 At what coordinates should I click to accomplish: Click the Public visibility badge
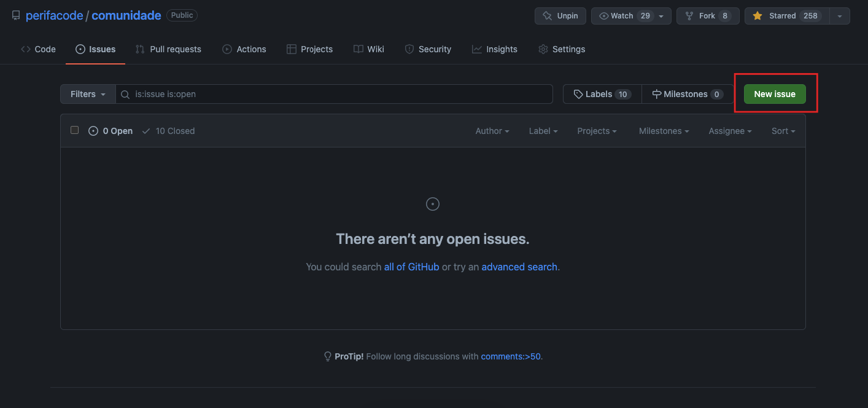tap(182, 15)
